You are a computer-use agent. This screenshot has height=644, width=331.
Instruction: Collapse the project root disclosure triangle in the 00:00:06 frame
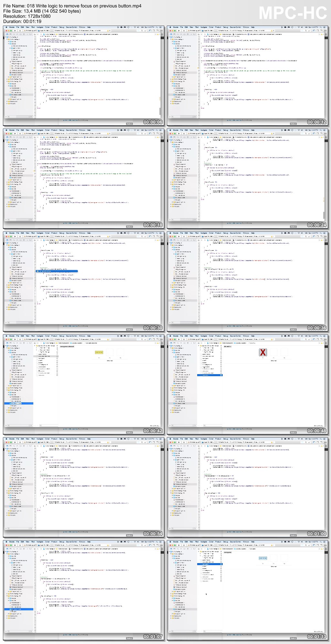tap(5, 37)
